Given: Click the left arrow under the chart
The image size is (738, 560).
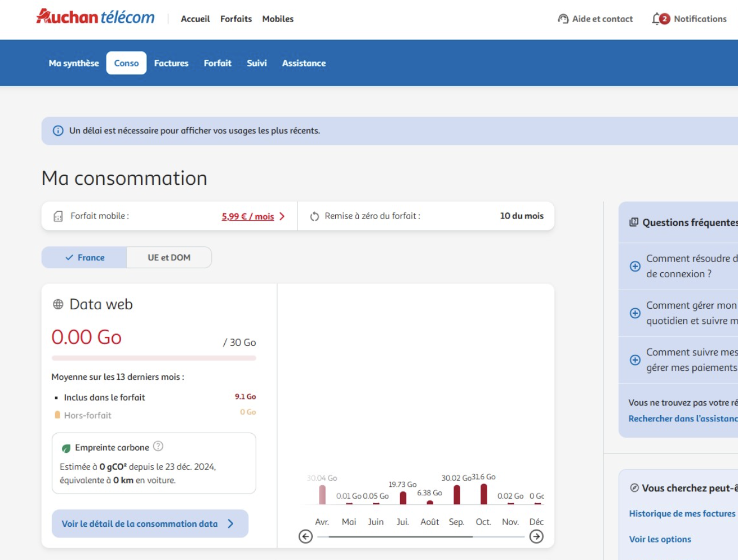Looking at the screenshot, I should pos(305,536).
